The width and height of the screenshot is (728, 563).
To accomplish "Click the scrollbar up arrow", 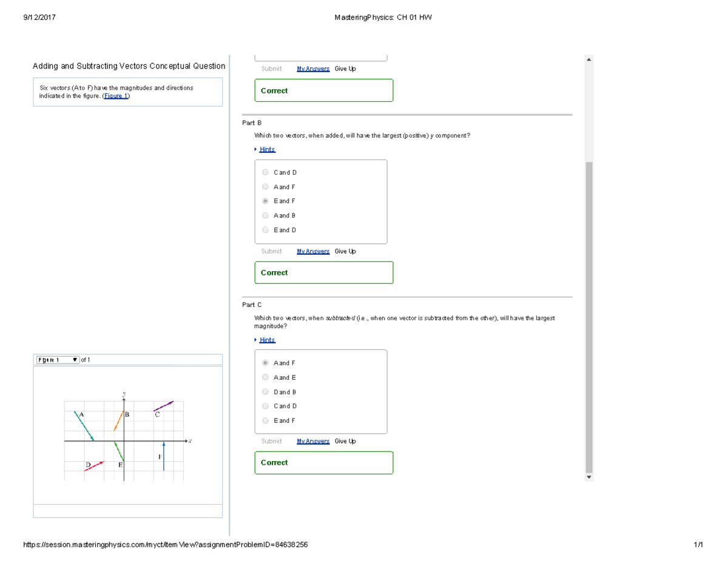I will [x=589, y=58].
